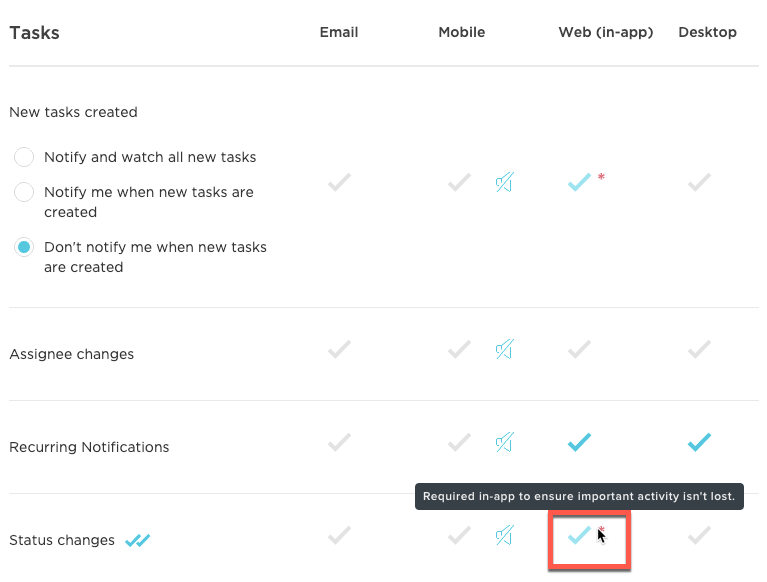Enable Desktop checkmark for Assignee changes

(x=699, y=349)
